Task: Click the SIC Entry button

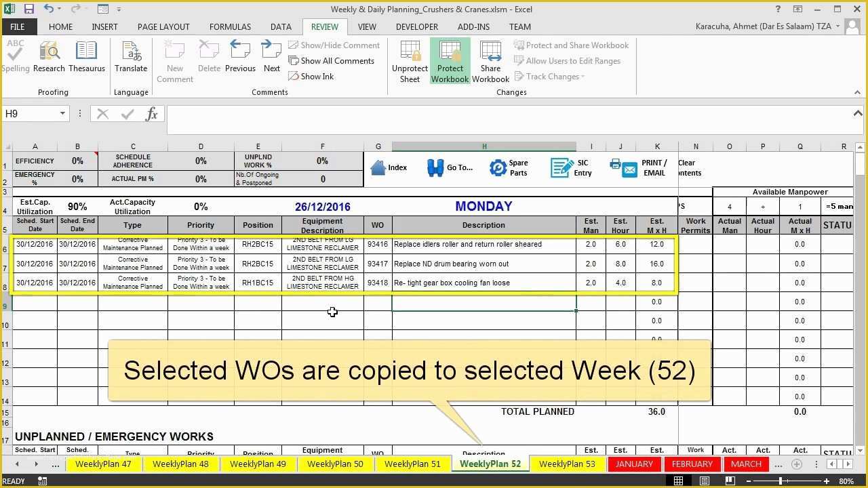Action: coord(561,167)
